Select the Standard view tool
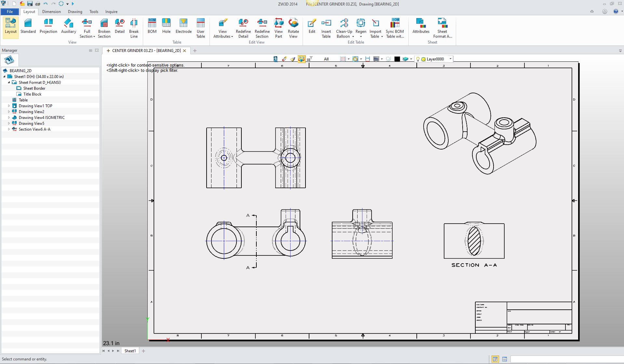 pos(28,26)
